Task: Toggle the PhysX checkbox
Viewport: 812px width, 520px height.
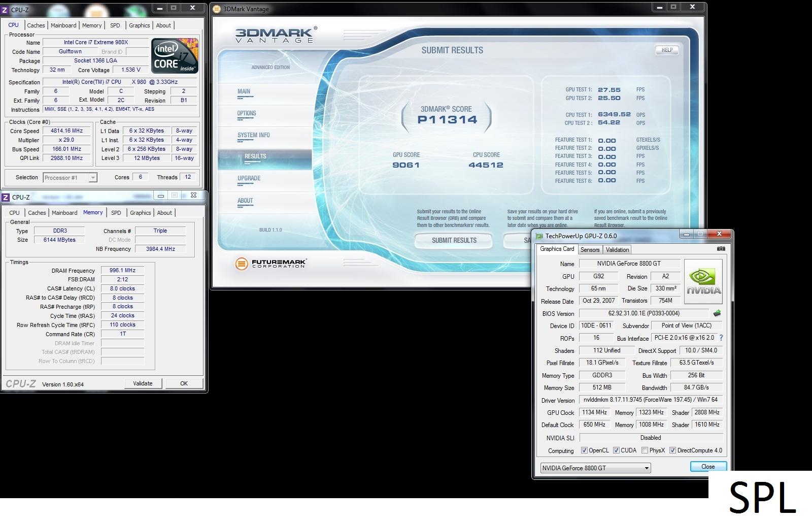Action: 645,450
